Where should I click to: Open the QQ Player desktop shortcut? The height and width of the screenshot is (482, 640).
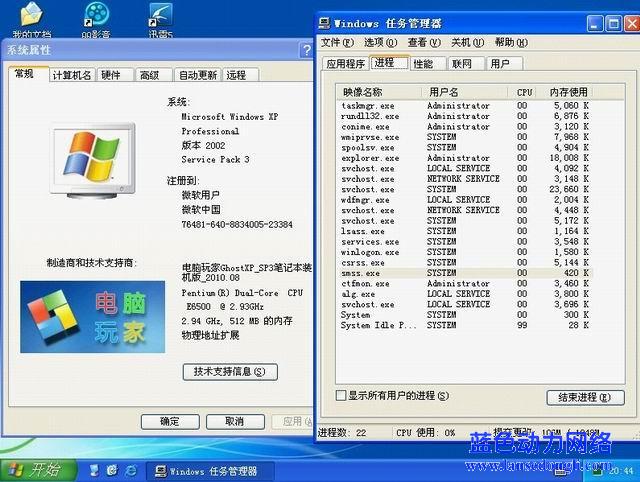96,19
